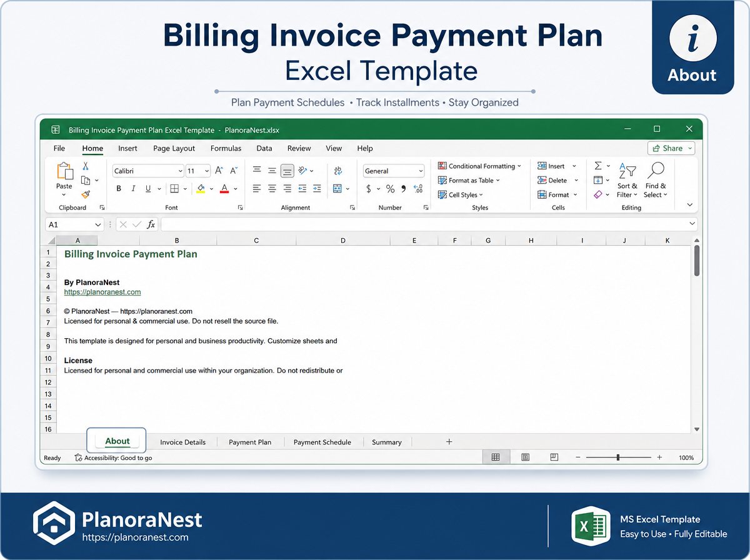The width and height of the screenshot is (750, 560).
Task: Apply Comma Style format
Action: (404, 189)
